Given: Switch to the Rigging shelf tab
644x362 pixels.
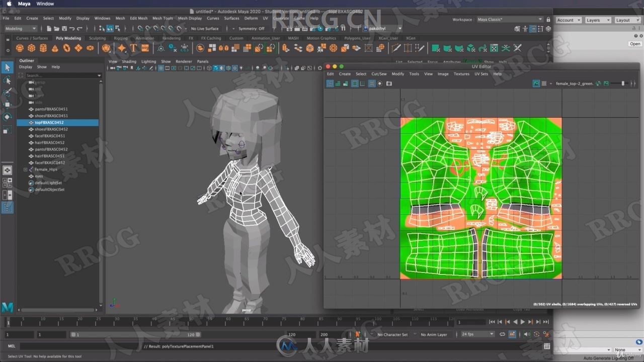Looking at the screenshot, I should 121,38.
